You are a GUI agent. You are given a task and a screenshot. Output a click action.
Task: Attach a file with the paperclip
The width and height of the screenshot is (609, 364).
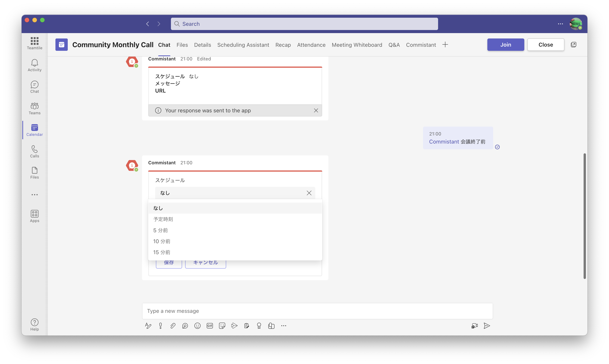[173, 326]
